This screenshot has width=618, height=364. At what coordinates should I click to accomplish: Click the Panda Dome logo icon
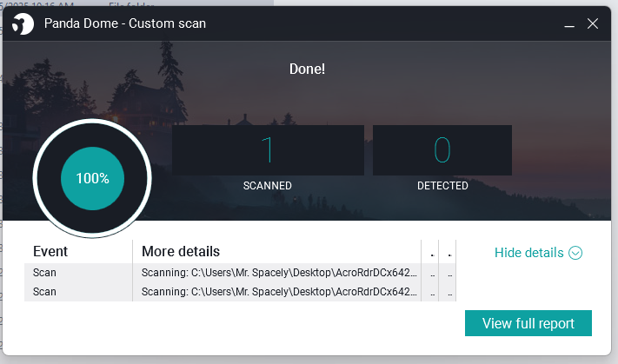[x=23, y=24]
